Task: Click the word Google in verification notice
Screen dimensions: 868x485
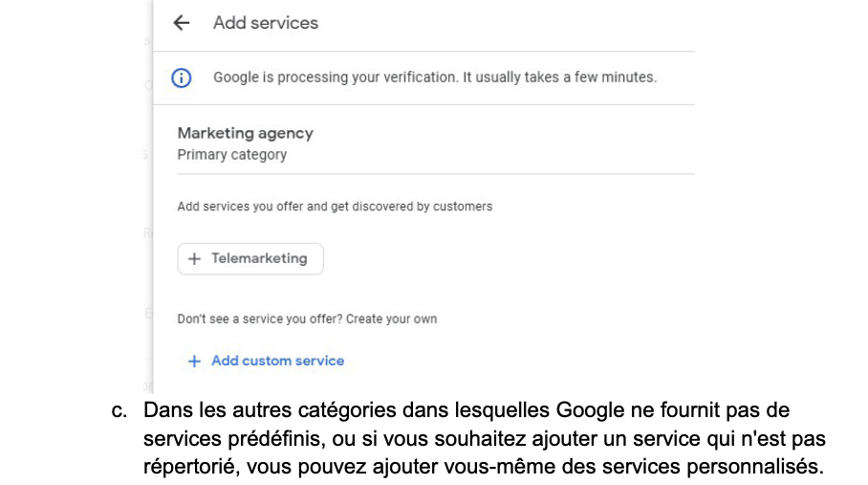Action: [238, 77]
